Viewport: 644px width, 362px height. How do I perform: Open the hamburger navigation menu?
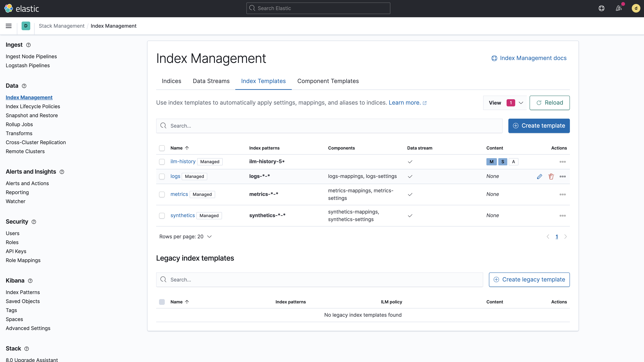click(8, 26)
